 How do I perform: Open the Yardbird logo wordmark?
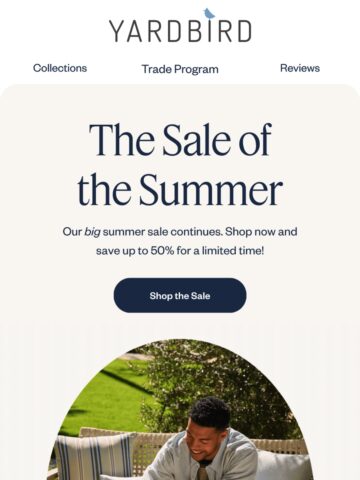click(180, 31)
